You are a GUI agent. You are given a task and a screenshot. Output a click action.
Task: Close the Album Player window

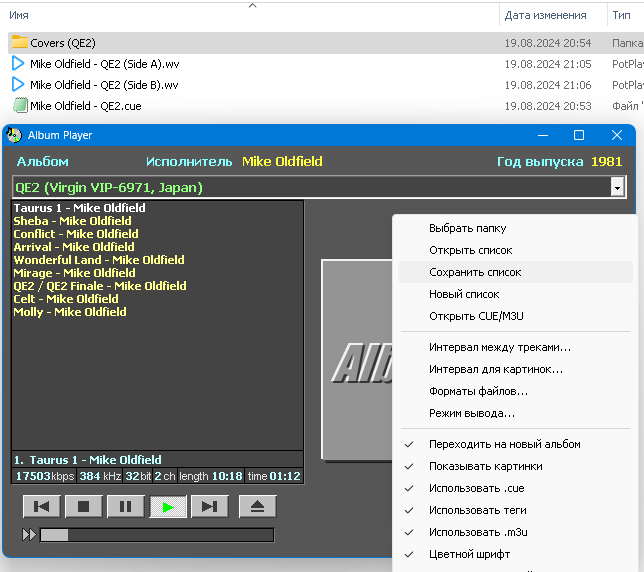point(616,135)
